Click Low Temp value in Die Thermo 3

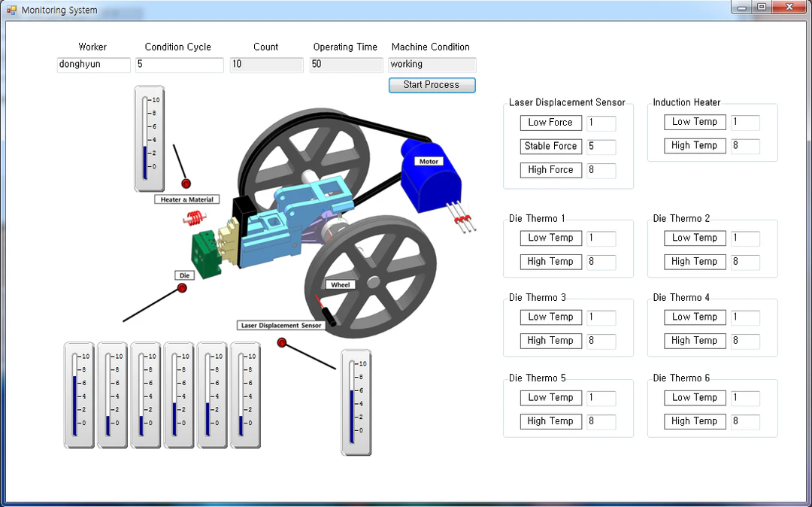tap(601, 317)
